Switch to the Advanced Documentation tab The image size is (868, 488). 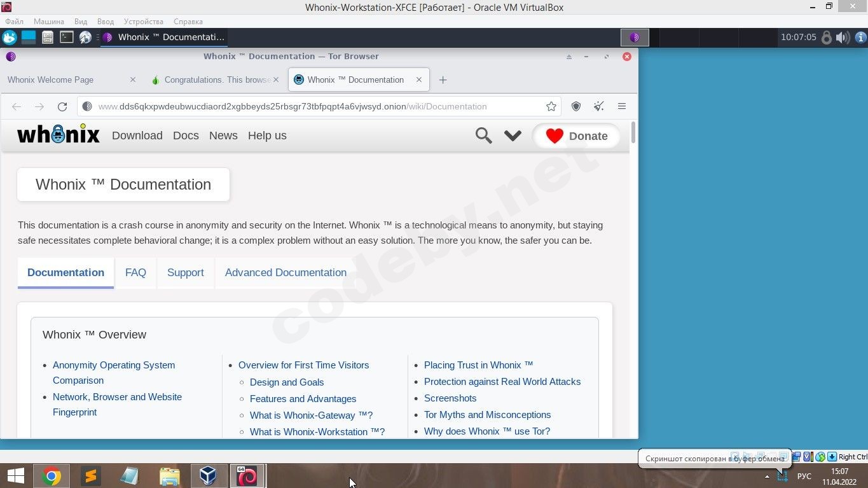click(286, 273)
